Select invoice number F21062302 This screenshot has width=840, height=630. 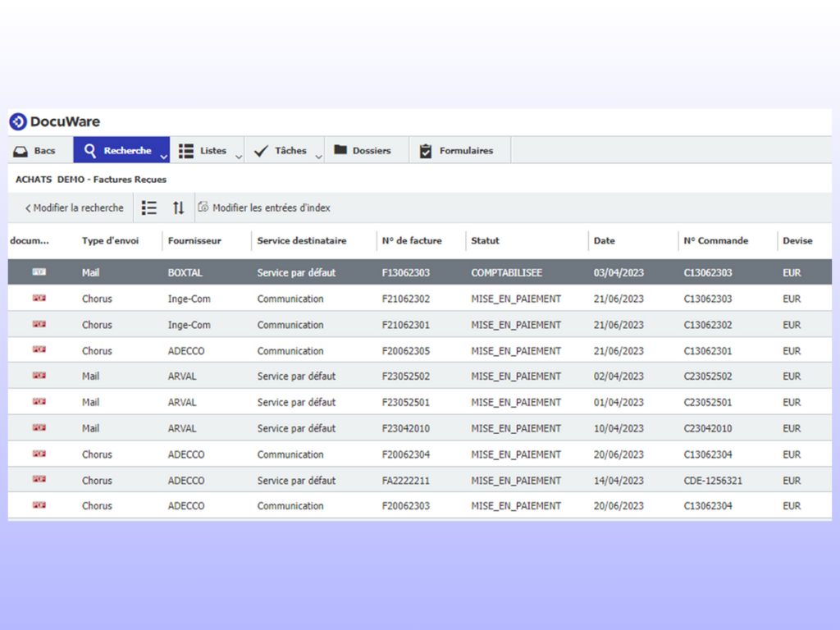405,299
